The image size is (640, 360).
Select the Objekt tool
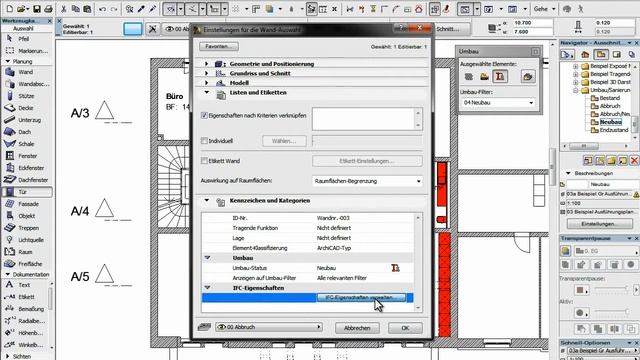(27, 216)
